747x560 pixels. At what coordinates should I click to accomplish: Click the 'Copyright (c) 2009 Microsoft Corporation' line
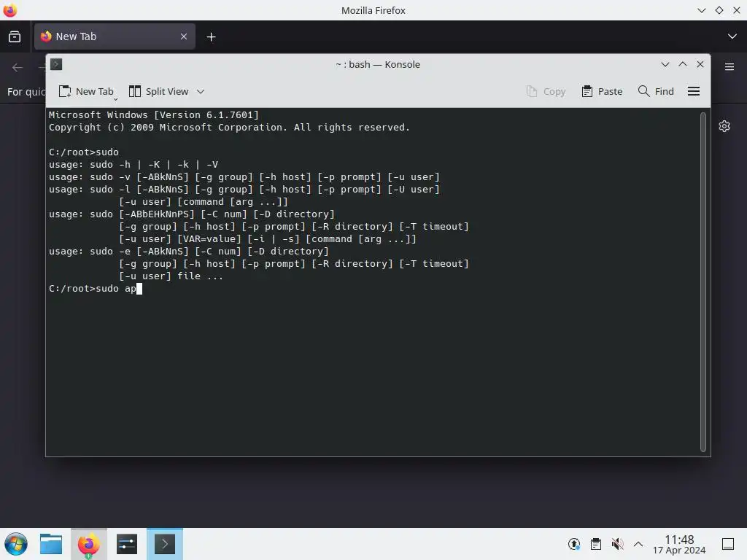point(229,127)
